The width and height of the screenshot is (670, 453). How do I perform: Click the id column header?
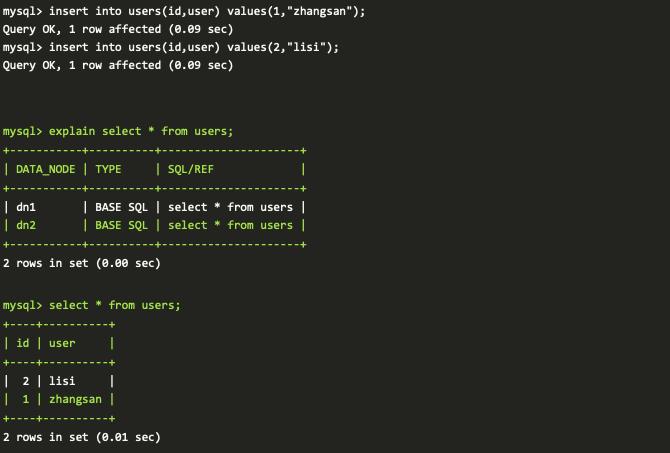pyautogui.click(x=23, y=343)
